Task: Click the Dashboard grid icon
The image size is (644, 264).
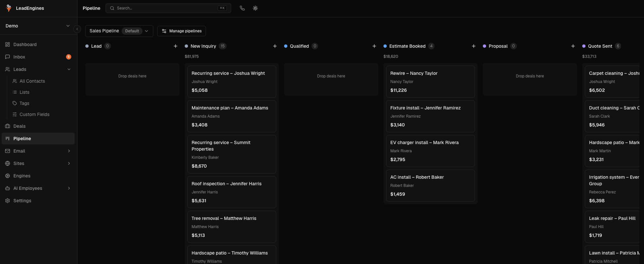Action: (8, 44)
